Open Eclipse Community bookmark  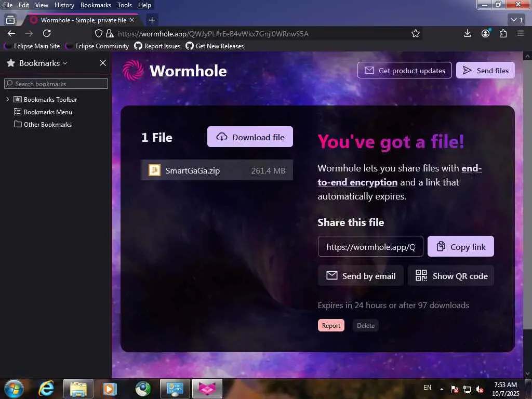(97, 46)
